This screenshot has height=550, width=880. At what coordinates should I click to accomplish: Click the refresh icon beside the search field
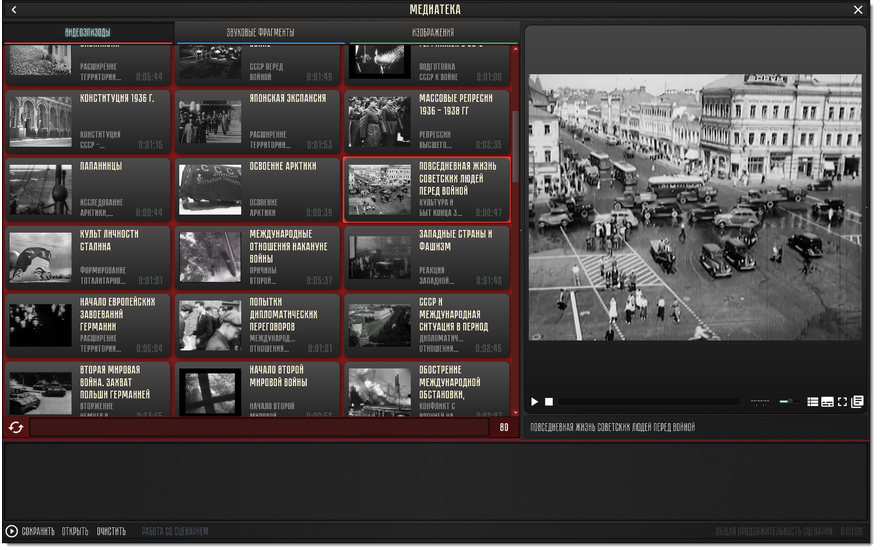coord(16,428)
